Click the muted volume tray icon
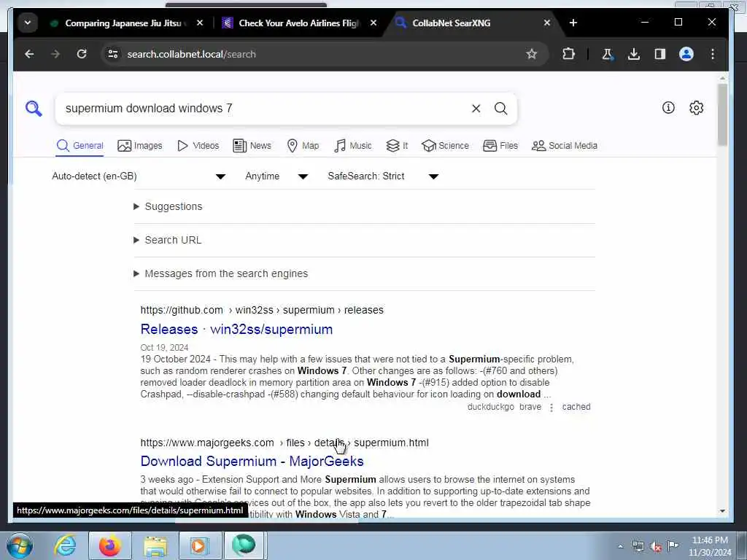The image size is (747, 560). tap(656, 547)
